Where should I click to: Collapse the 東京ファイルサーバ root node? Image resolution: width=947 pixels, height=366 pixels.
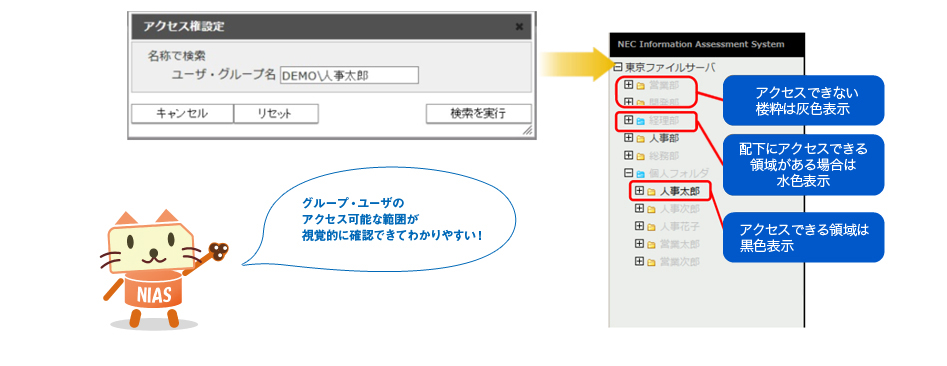tap(618, 67)
